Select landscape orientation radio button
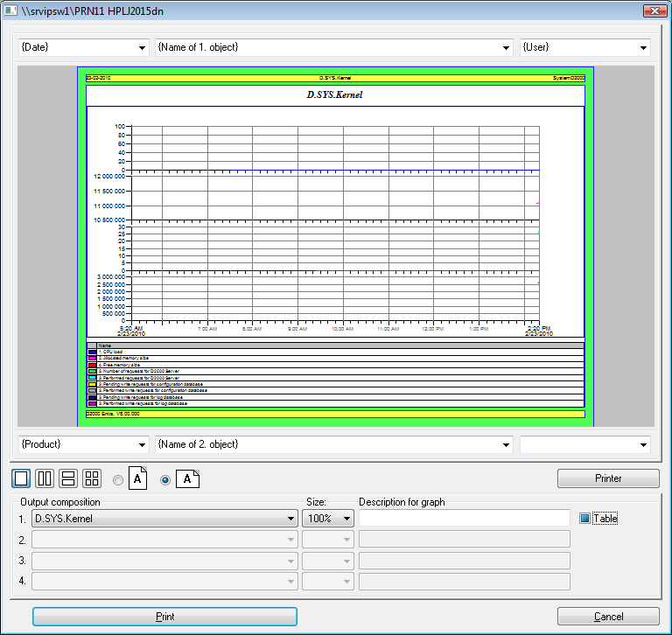The width and height of the screenshot is (672, 635). [x=164, y=479]
